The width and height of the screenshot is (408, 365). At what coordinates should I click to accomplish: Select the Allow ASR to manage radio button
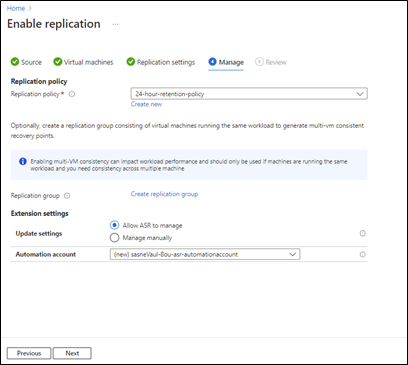(x=114, y=225)
